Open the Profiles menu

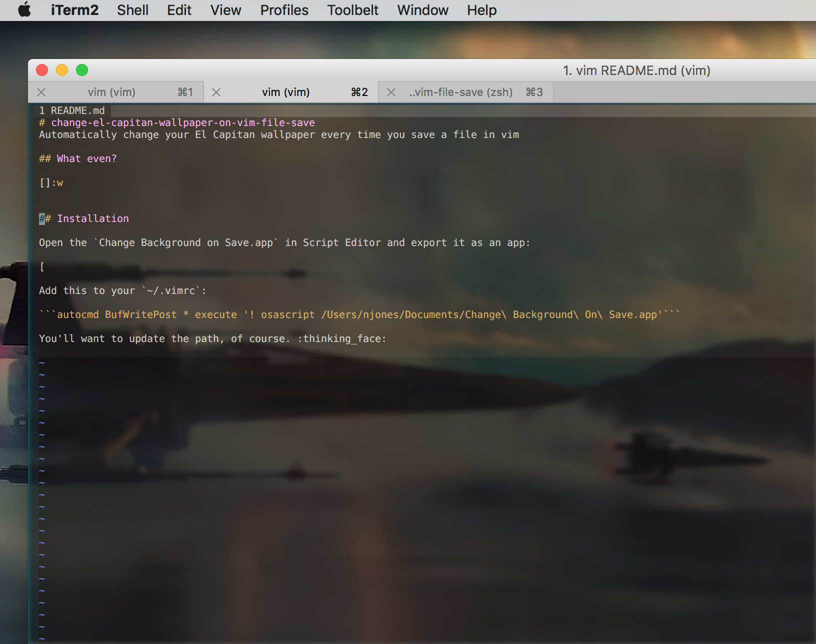284,10
